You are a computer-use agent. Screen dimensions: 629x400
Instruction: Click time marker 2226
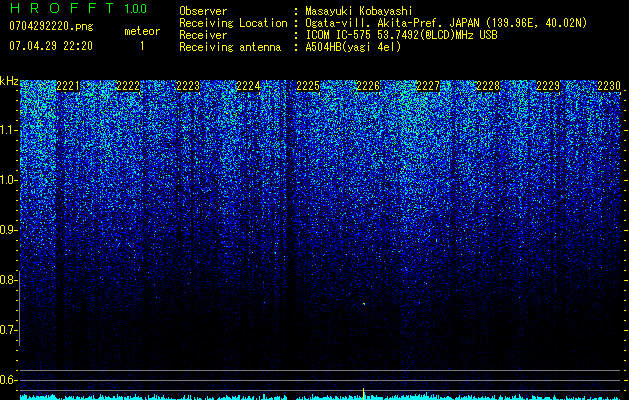point(368,86)
